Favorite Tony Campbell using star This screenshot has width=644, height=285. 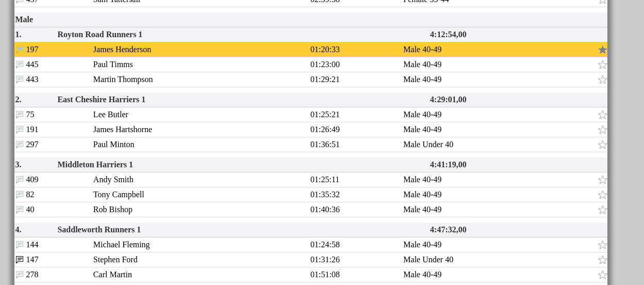click(602, 195)
